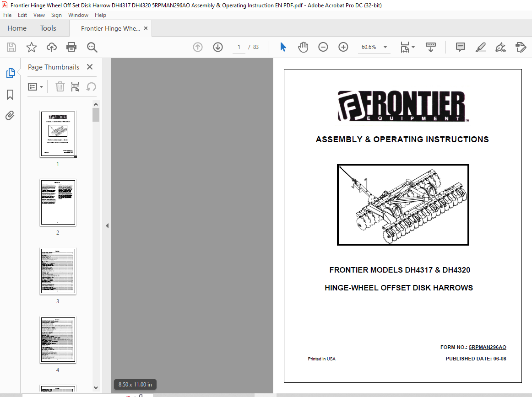Image resolution: width=532 pixels, height=397 pixels.
Task: Open the File menu
Action: pyautogui.click(x=7, y=15)
